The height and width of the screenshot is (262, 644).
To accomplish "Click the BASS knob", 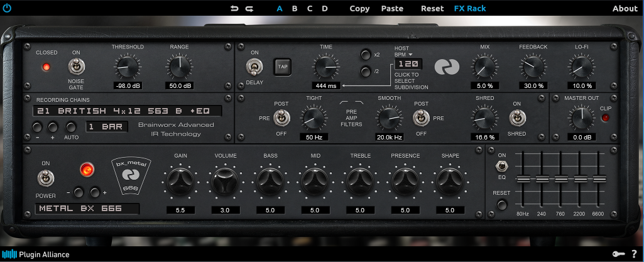I will pyautogui.click(x=270, y=181).
